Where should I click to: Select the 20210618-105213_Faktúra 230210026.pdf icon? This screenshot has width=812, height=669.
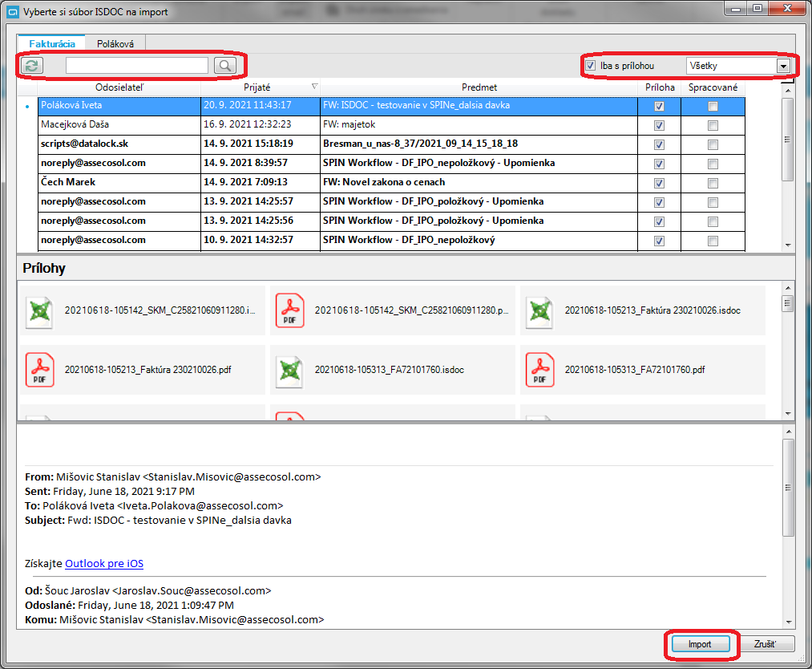tap(39, 370)
